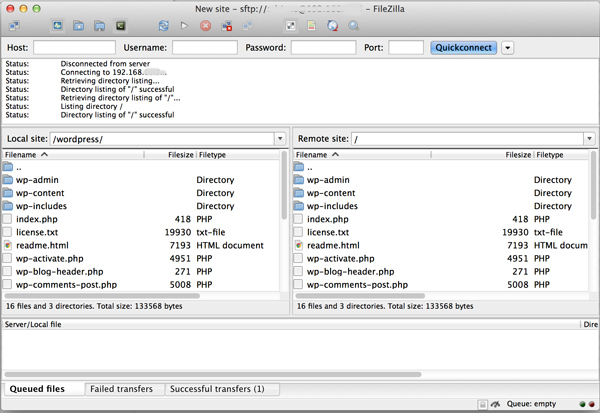This screenshot has height=413, width=600.
Task: Select the local wp-admin folder icon
Action: pyautogui.click(x=8, y=180)
